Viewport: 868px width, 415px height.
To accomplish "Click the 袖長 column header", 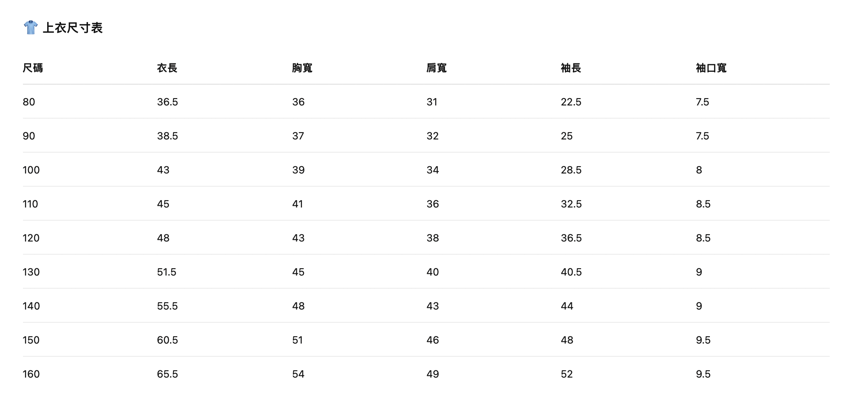I will [x=571, y=68].
